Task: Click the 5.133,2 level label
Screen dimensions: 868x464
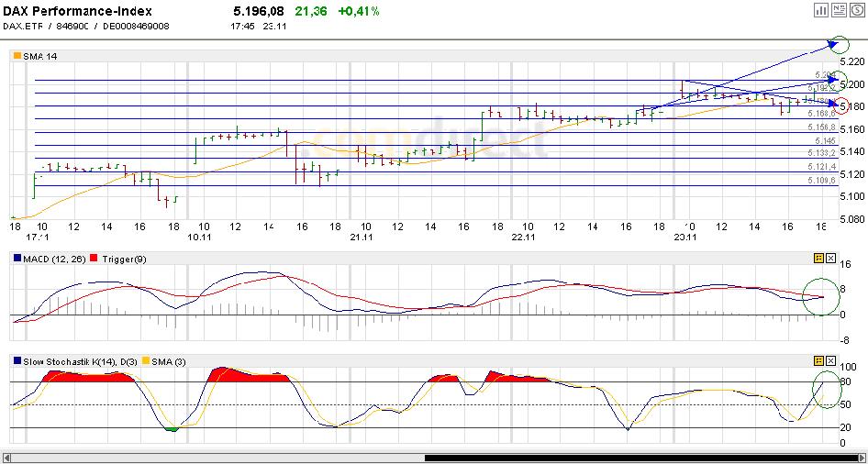Action: point(821,152)
